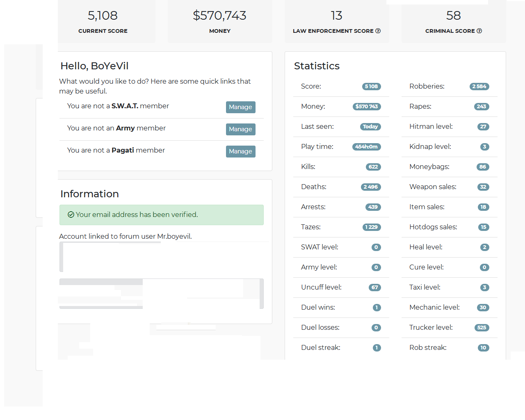
Task: Click the Criminal Score help icon
Action: click(x=479, y=31)
